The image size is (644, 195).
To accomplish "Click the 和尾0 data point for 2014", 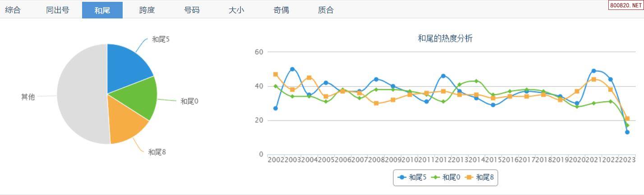I will coord(476,81).
